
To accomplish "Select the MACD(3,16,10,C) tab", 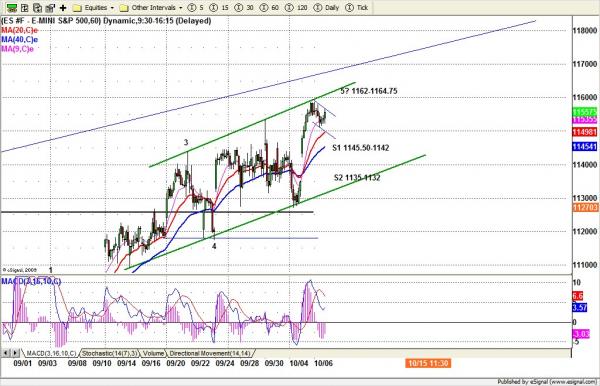I will [51, 353].
